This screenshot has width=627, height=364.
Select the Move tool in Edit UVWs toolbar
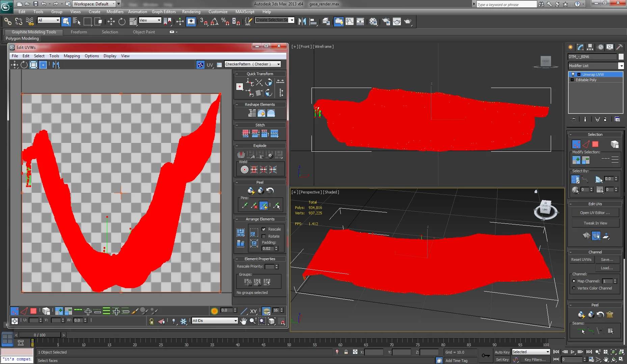click(x=15, y=65)
